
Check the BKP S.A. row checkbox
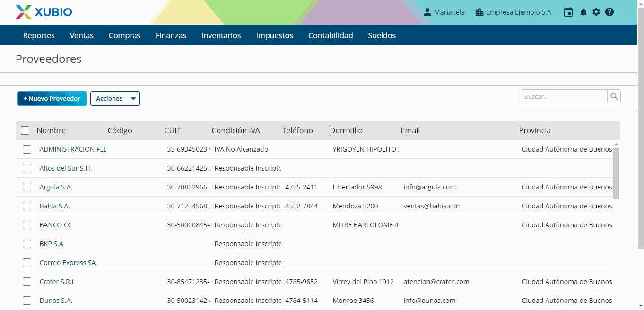27,244
